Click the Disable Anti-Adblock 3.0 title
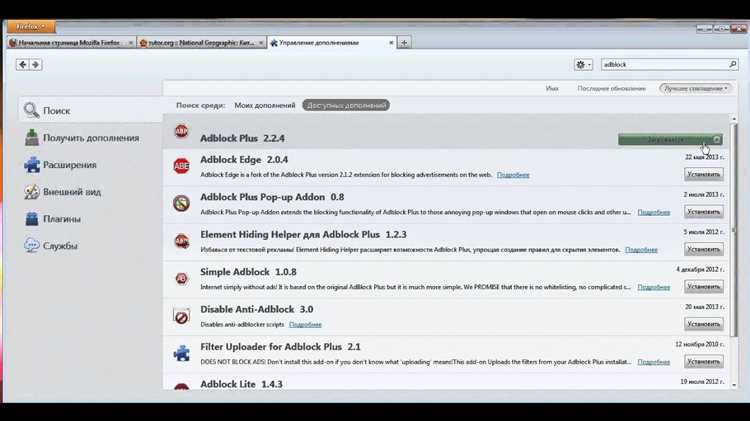 click(257, 310)
